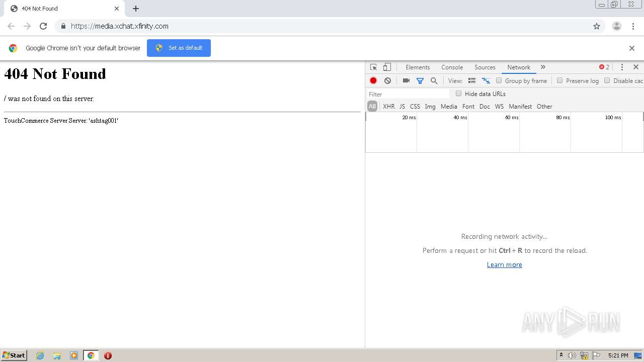
Task: Stop recording network log red button
Action: [x=373, y=80]
